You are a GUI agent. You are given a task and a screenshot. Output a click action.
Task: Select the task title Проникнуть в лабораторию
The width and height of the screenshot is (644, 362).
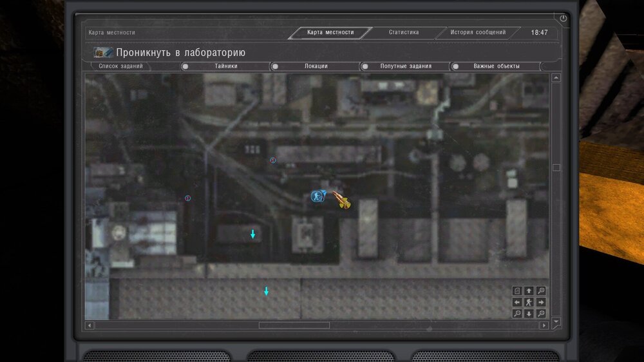(x=181, y=53)
